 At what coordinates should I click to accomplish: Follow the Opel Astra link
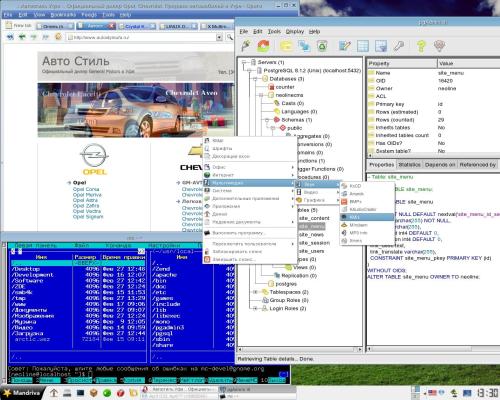(x=85, y=200)
